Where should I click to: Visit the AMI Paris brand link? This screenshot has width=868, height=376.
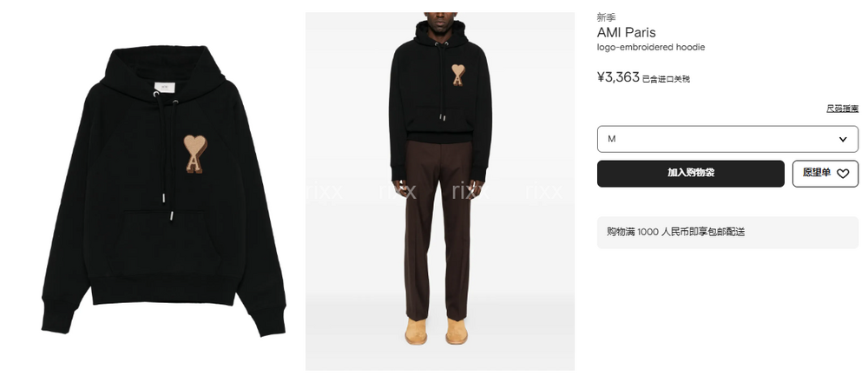[626, 33]
